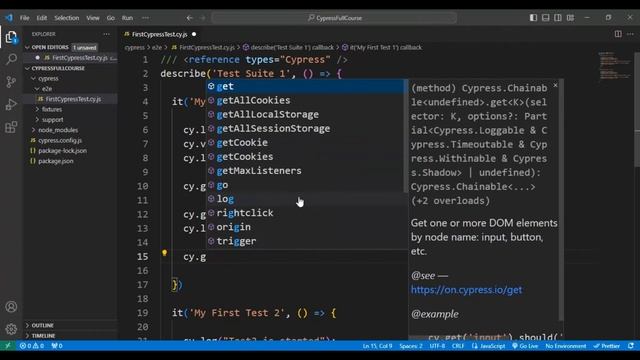Open Customize Layout icon
Screen dimensions: 640x360
click(x=570, y=18)
